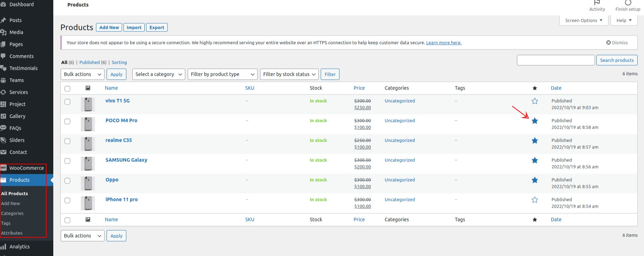The height and width of the screenshot is (256, 644).
Task: Click the Posts pin icon in sidebar
Action: [4, 20]
